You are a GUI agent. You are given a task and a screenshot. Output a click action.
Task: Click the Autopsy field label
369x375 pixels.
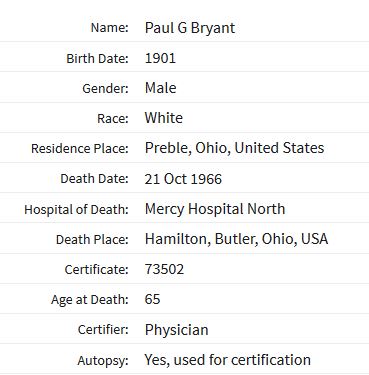(103, 361)
